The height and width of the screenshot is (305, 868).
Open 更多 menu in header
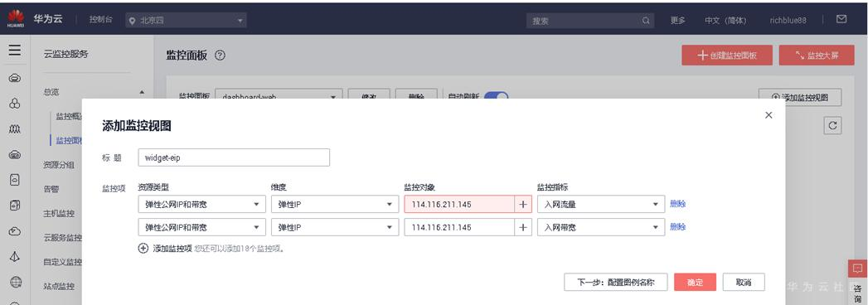678,21
